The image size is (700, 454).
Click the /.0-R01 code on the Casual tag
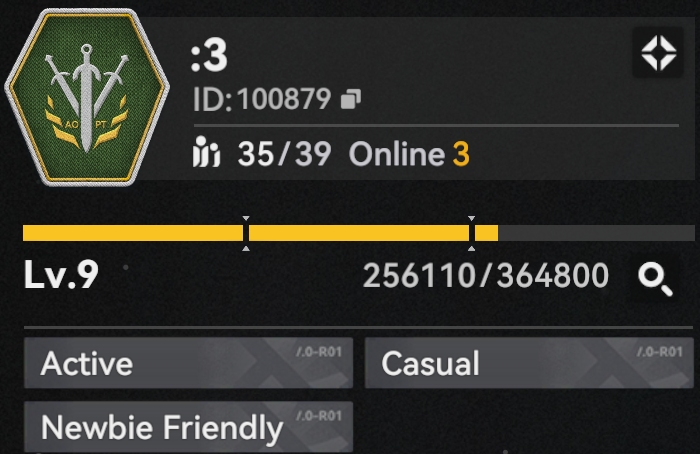(660, 352)
